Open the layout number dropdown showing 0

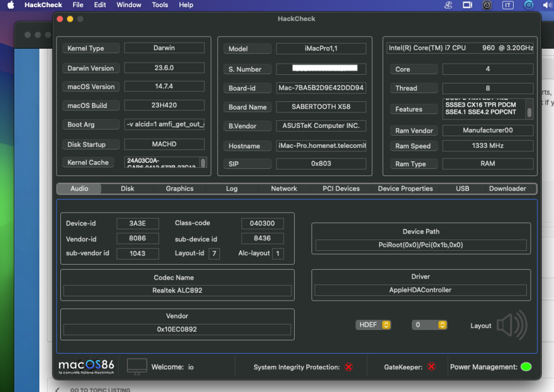tap(430, 325)
